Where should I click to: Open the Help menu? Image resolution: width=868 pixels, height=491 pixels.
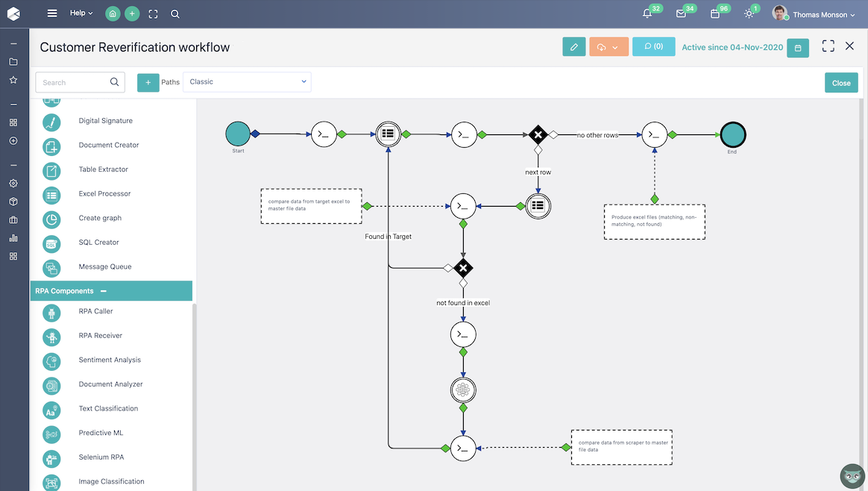coord(77,13)
